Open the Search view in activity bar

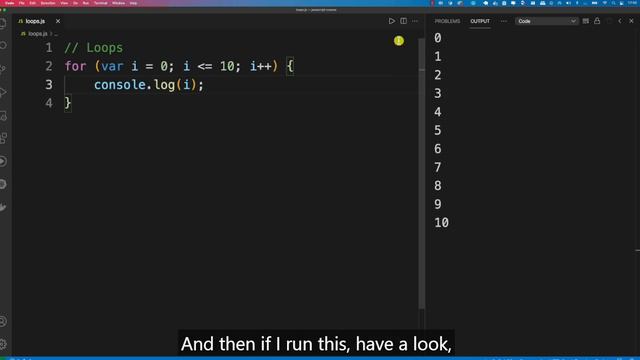[x=3, y=45]
